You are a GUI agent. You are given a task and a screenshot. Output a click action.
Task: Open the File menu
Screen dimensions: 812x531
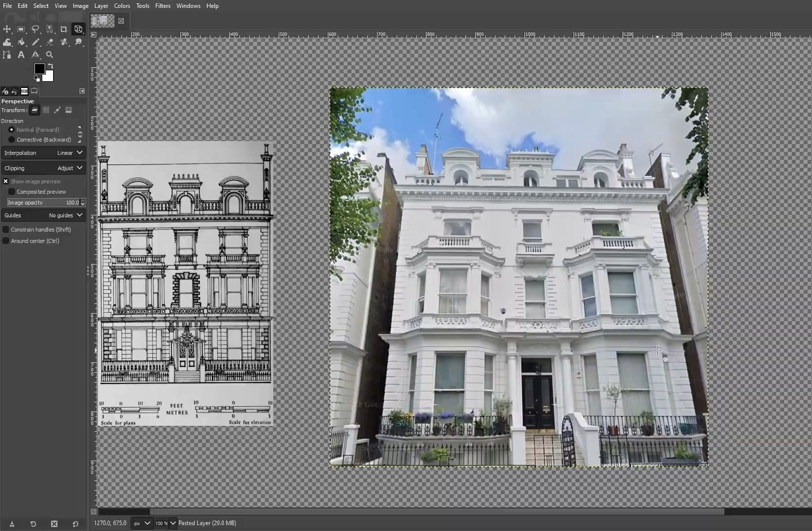click(x=7, y=6)
